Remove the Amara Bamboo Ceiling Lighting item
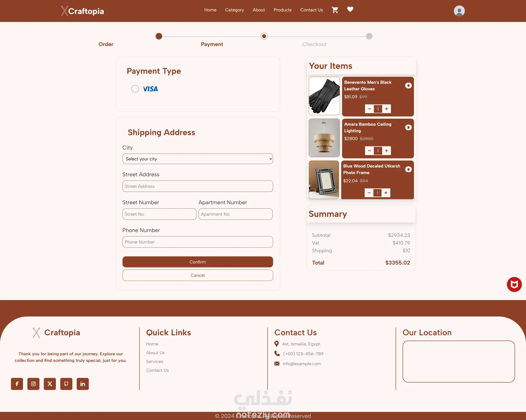 (x=408, y=127)
